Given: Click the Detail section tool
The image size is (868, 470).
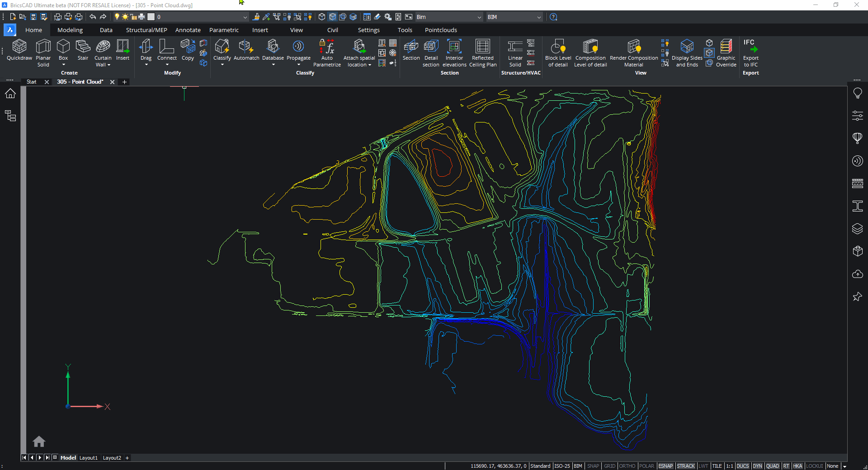Looking at the screenshot, I should [x=431, y=53].
